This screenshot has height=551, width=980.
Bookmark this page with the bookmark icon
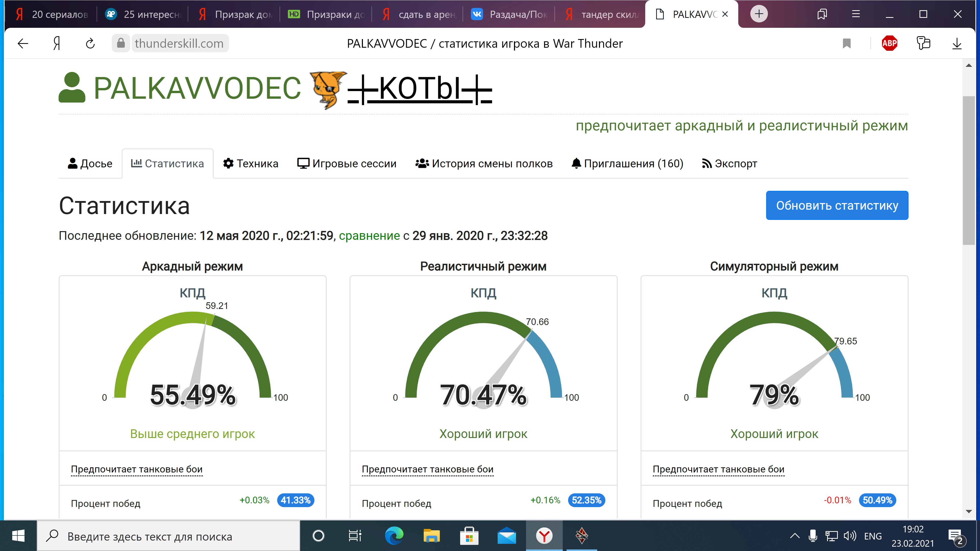[x=847, y=43]
